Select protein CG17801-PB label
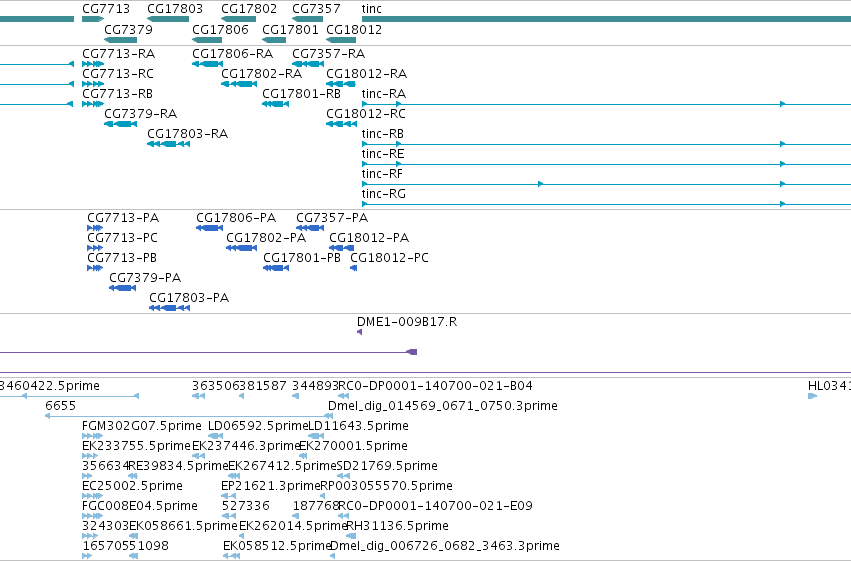 [302, 258]
